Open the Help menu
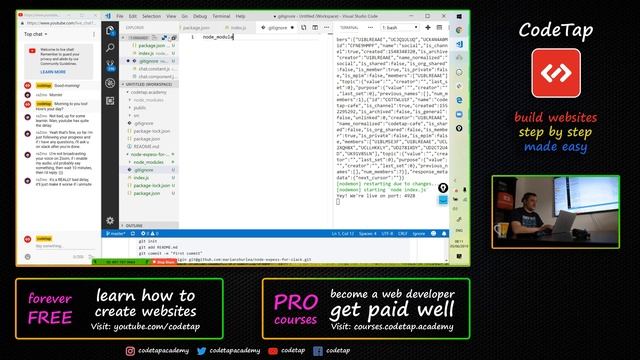The height and width of the screenshot is (360, 640). click(240, 16)
